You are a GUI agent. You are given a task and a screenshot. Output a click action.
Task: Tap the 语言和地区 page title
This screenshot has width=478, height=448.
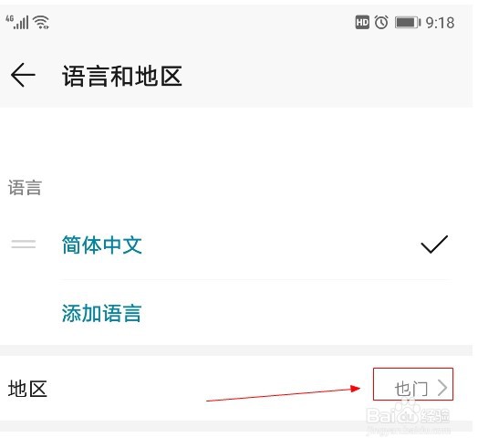pos(122,76)
